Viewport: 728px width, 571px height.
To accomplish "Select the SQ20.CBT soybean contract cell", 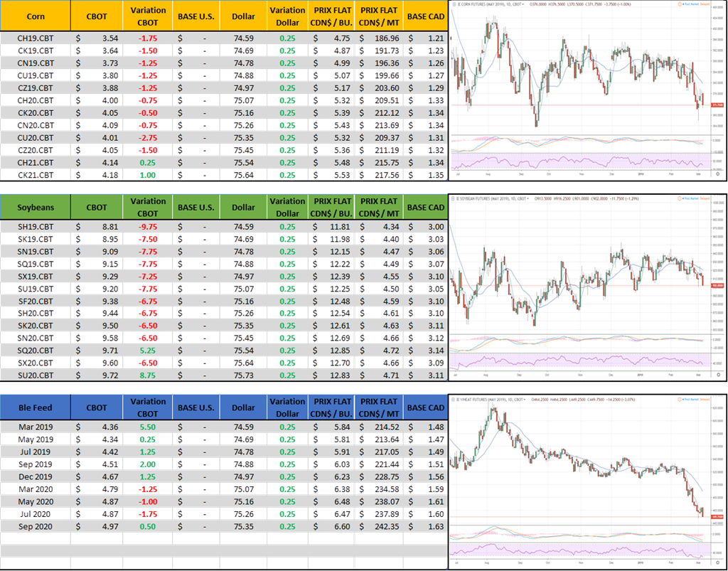I will pyautogui.click(x=36, y=350).
